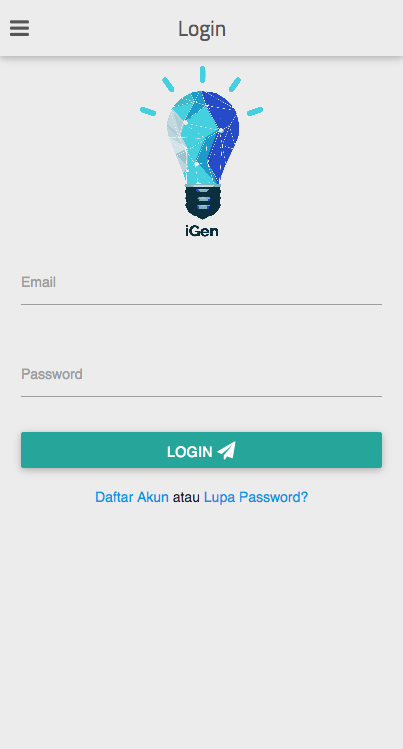The width and height of the screenshot is (403, 749).
Task: Click the upper-left diagonal light ray
Action: pyautogui.click(x=168, y=84)
